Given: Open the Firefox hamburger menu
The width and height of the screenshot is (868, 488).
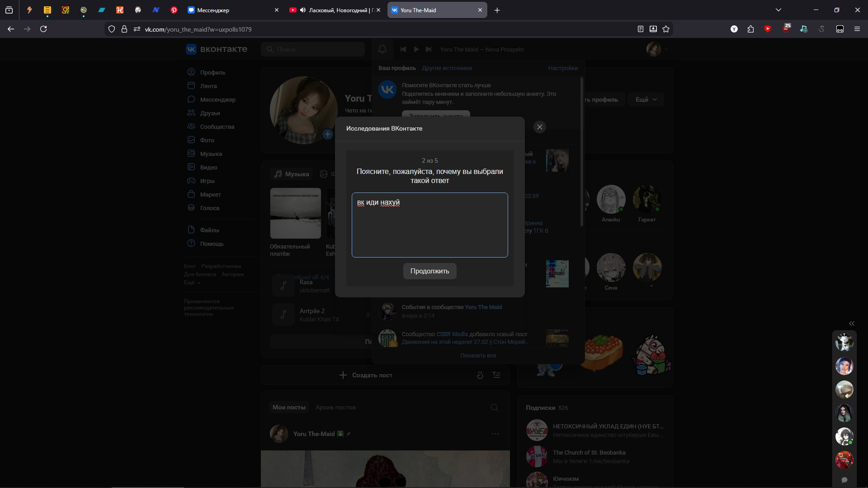Looking at the screenshot, I should click(x=857, y=29).
